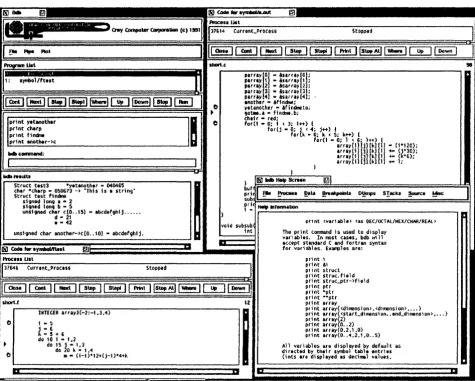475x381 pixels.
Task: Click Help information vertical scrollbar
Action: [464, 288]
